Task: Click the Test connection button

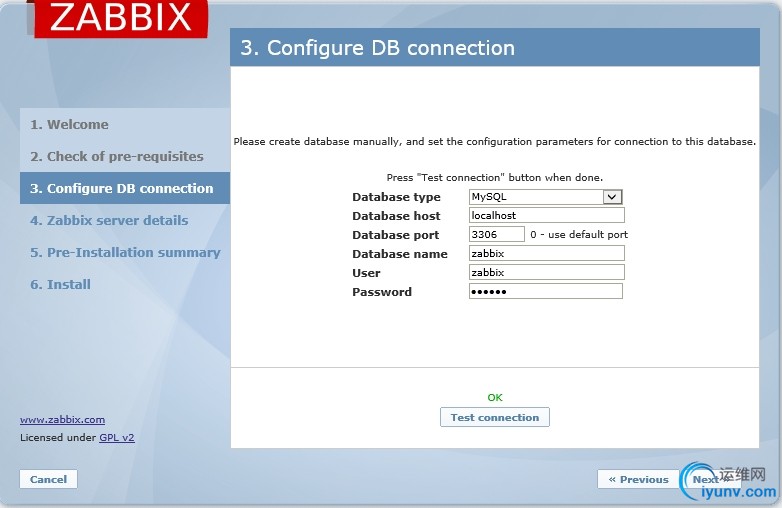Action: pos(495,417)
